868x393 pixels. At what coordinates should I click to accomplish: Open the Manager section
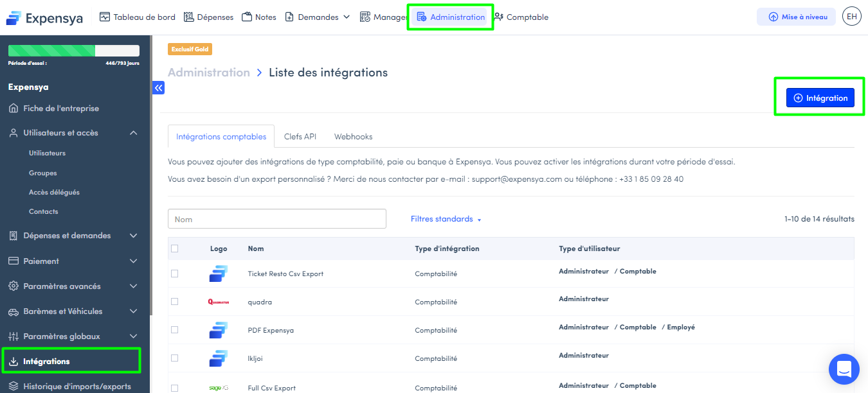(x=383, y=17)
